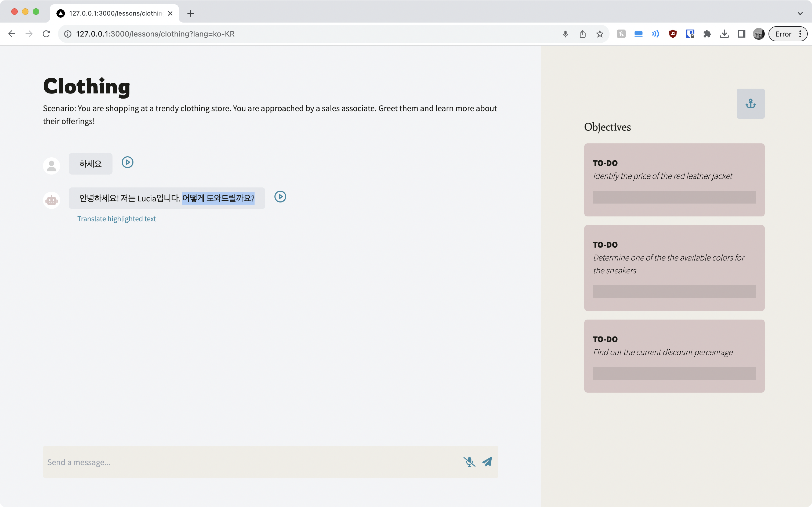The image size is (812, 507).
Task: Click the share icon in address bar
Action: click(583, 34)
